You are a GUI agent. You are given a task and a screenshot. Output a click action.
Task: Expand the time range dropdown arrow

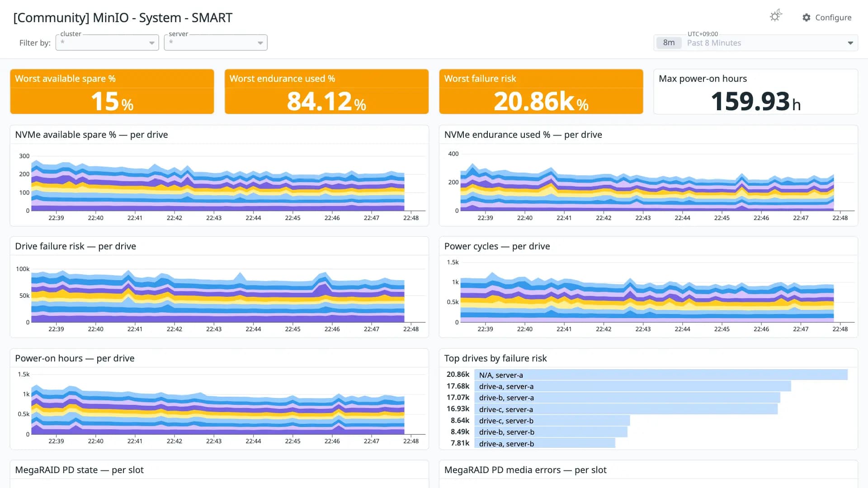850,43
